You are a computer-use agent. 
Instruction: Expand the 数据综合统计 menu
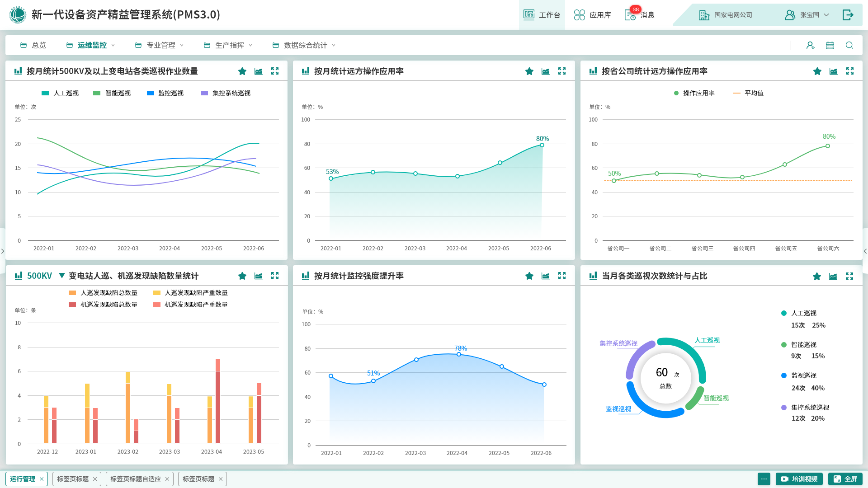tap(304, 45)
